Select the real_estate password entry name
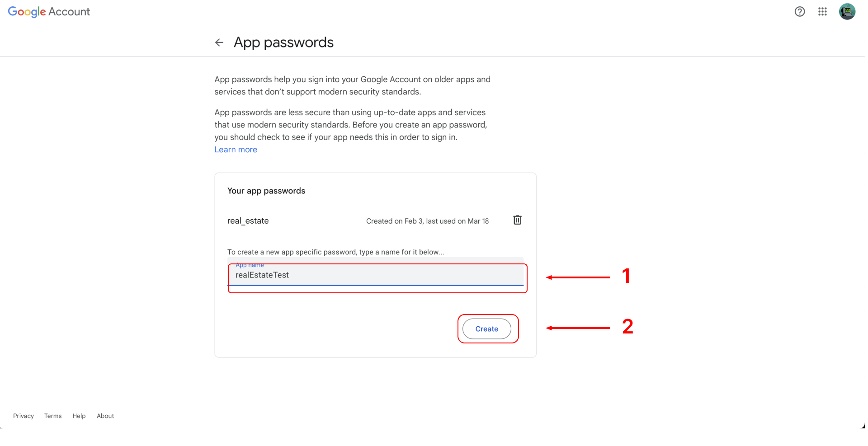 [248, 221]
